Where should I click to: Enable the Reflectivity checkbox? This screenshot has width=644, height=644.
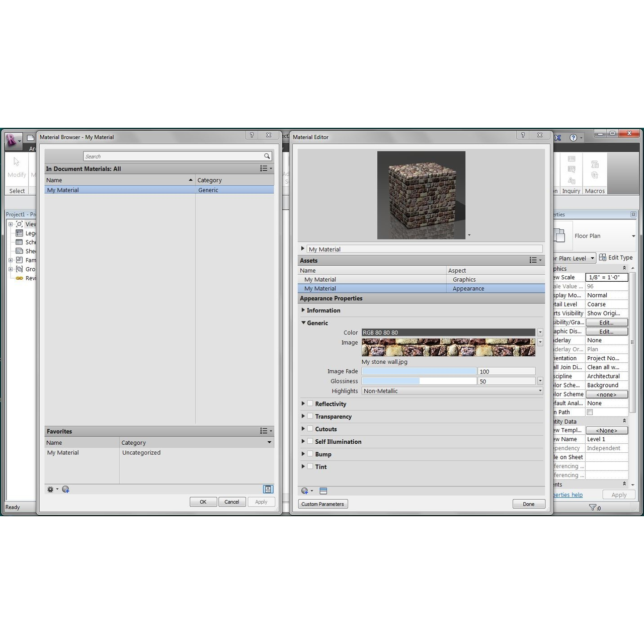point(310,404)
